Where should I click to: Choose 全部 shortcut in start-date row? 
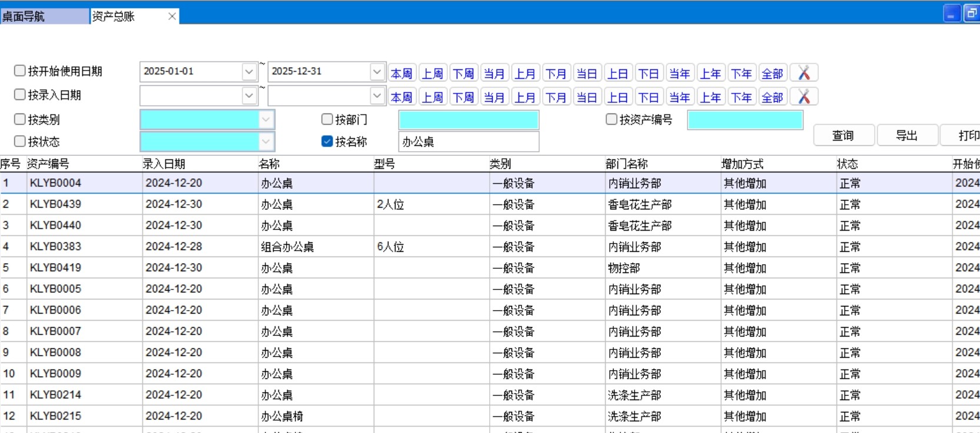pos(772,73)
